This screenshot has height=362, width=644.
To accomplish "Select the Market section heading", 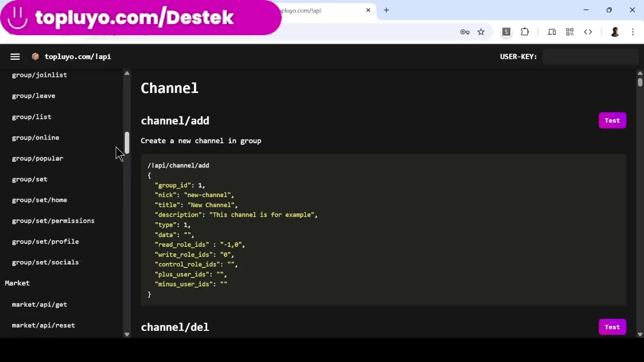I will pos(17,283).
